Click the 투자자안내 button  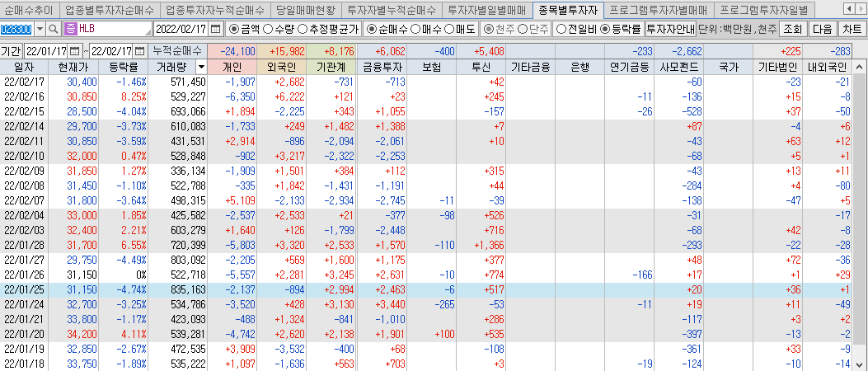coord(670,29)
